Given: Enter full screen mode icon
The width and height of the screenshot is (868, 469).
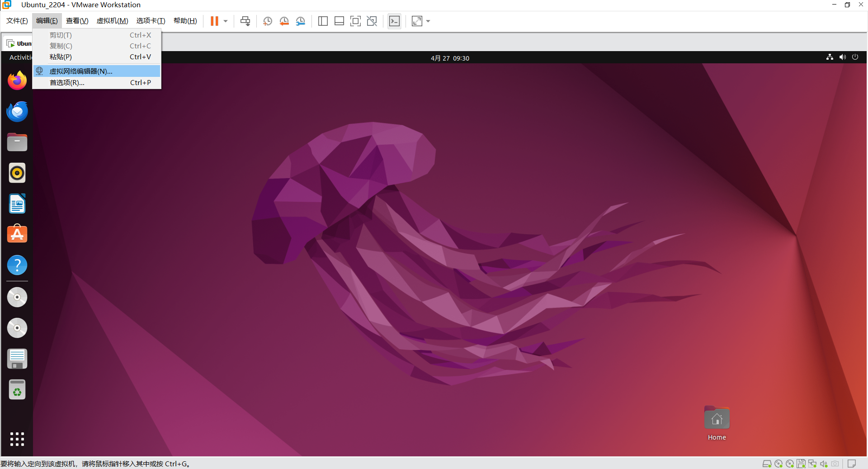Looking at the screenshot, I should point(355,21).
